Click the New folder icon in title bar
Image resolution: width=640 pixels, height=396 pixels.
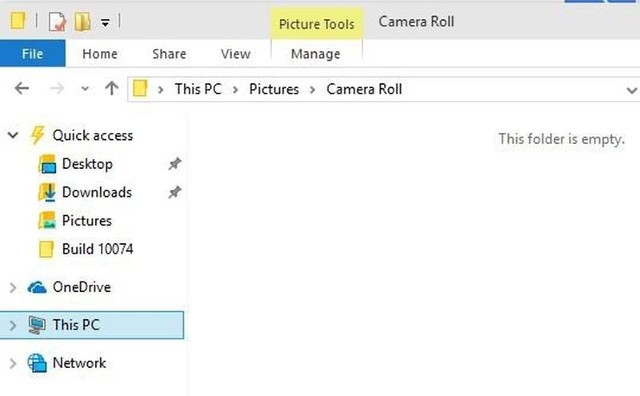click(83, 22)
